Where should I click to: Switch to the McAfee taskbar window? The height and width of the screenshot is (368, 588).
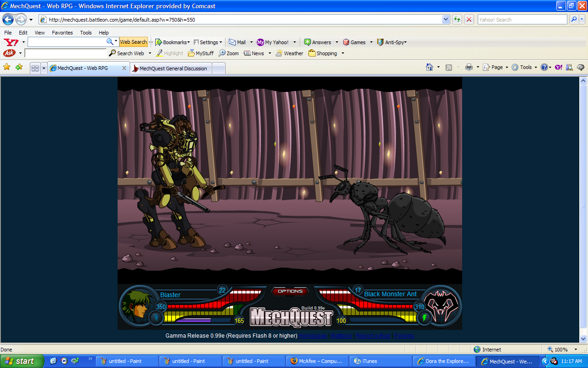(x=317, y=361)
